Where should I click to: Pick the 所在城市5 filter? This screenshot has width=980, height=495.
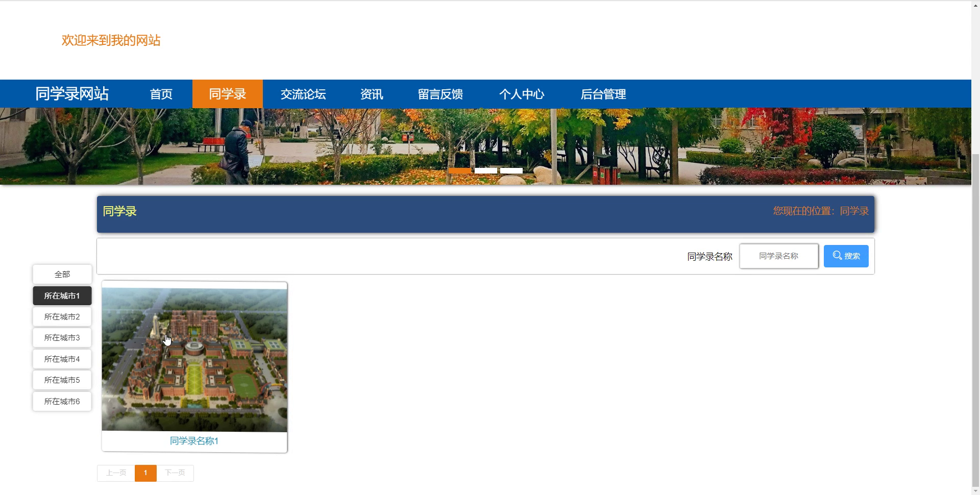(62, 380)
